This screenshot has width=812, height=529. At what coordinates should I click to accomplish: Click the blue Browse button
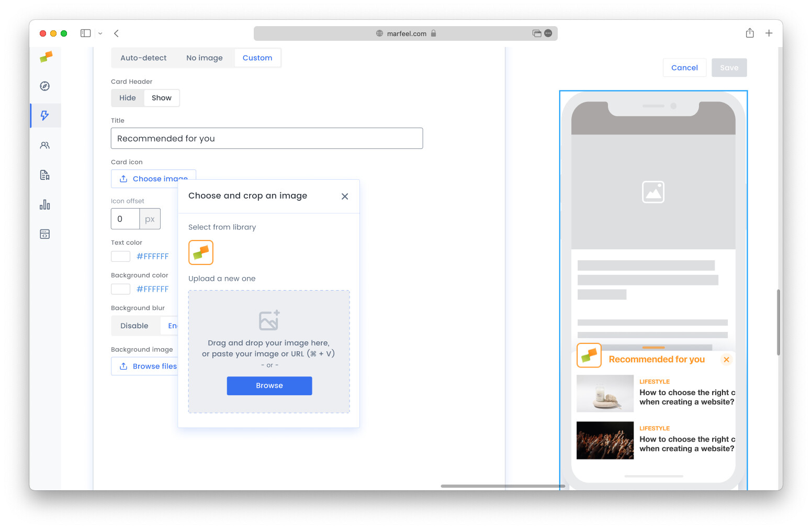pyautogui.click(x=269, y=386)
